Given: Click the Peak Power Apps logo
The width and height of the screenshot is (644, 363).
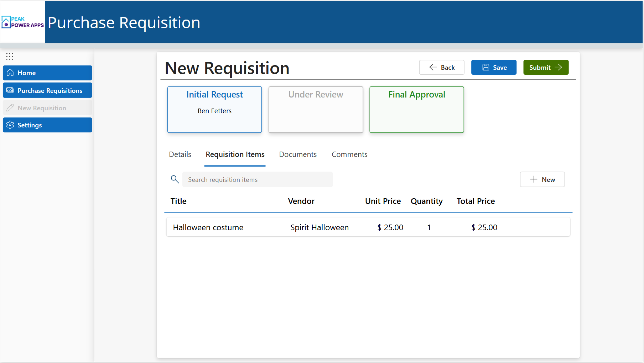Looking at the screenshot, I should pyautogui.click(x=22, y=22).
